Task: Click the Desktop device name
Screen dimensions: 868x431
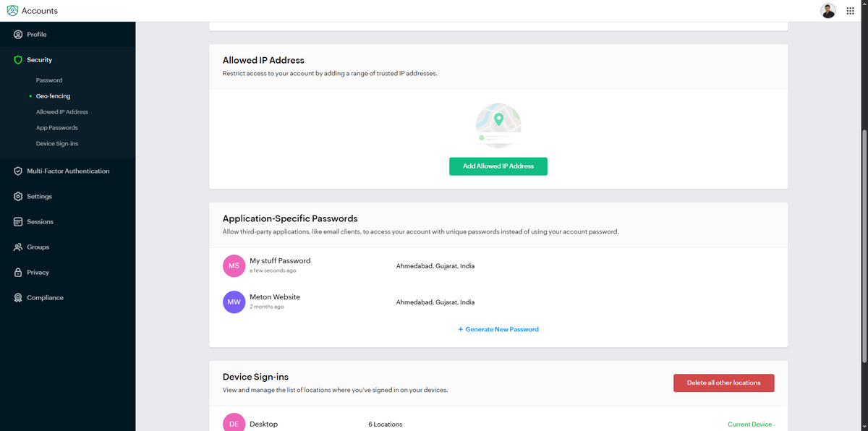Action: (263, 424)
